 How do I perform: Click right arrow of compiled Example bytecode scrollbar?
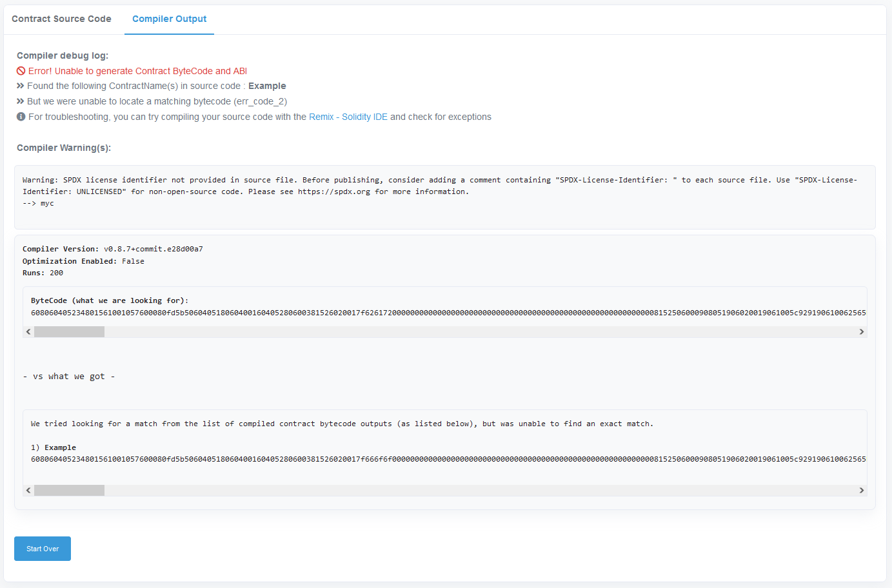pyautogui.click(x=861, y=491)
